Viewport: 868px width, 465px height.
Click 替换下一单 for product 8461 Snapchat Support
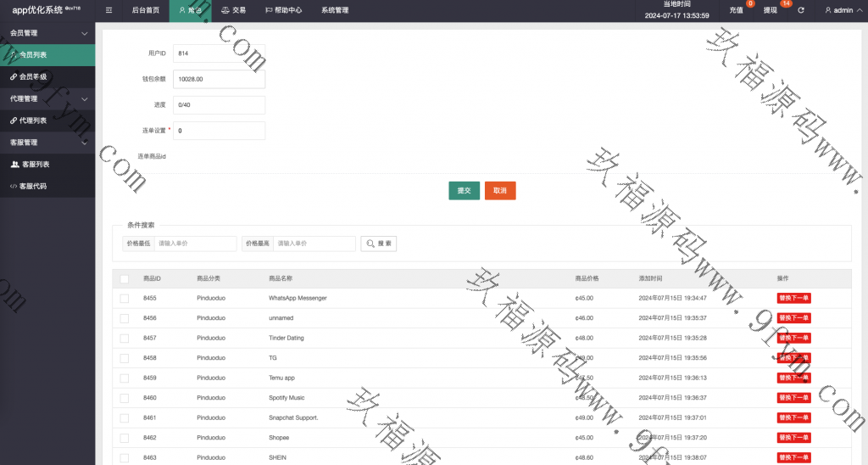793,417
